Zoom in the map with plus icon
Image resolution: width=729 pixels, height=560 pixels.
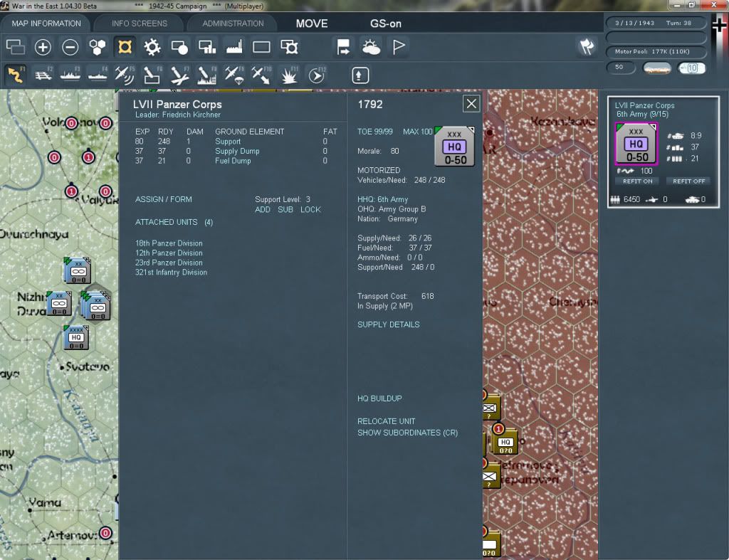pyautogui.click(x=43, y=47)
